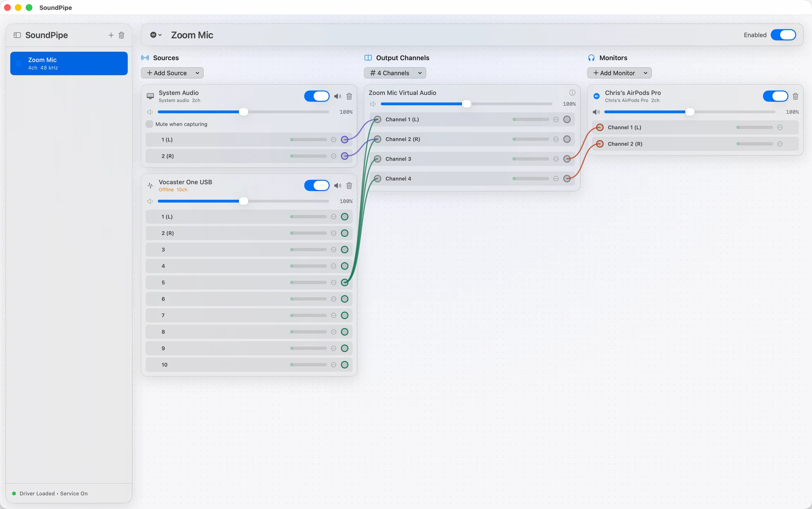Viewport: 812px width, 509px height.
Task: Disable the Zoom Mic Enabled switch
Action: click(783, 35)
